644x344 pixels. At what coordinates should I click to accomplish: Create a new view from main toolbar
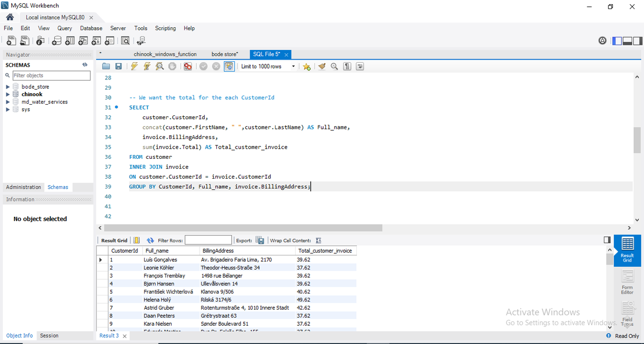click(84, 40)
